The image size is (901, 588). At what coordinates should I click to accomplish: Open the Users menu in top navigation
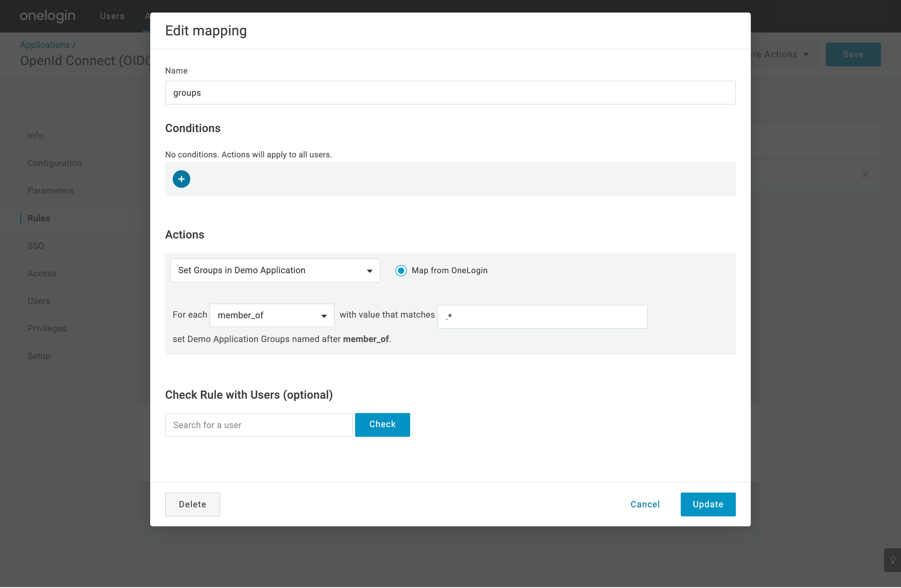112,16
